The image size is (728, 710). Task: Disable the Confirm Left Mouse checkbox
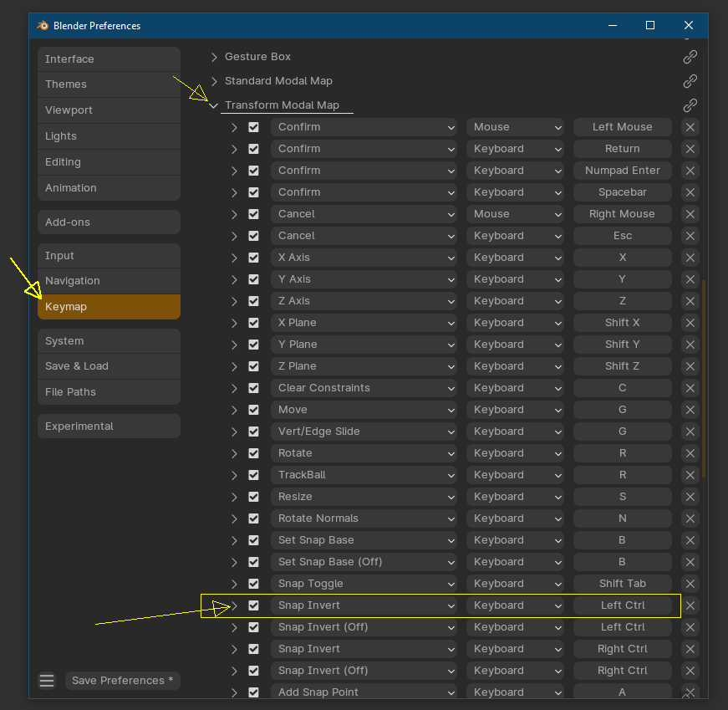point(253,127)
